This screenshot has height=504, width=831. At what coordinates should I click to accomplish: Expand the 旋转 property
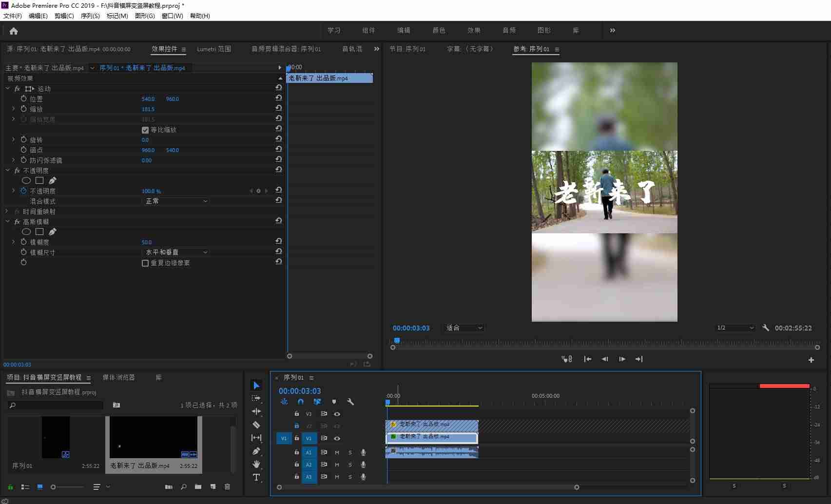click(x=14, y=139)
